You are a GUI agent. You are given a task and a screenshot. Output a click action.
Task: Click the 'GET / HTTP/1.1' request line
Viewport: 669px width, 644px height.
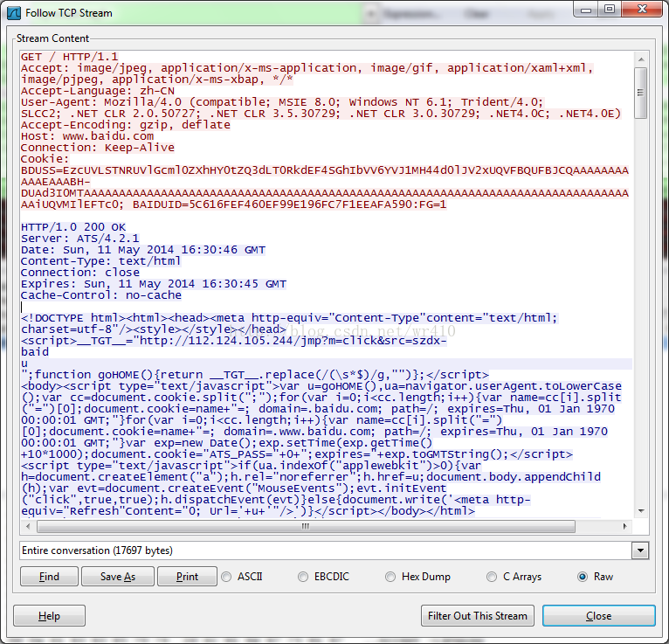click(70, 57)
